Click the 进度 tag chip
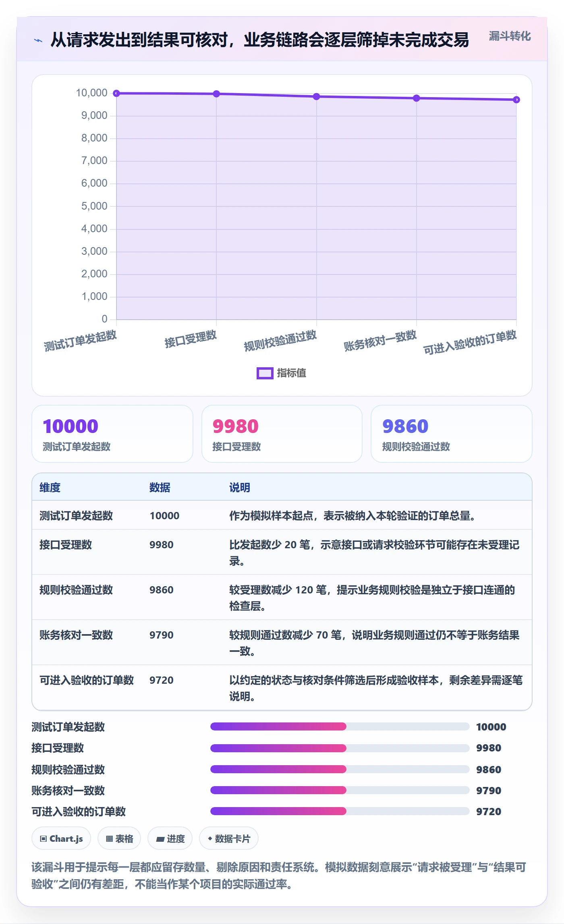The width and height of the screenshot is (564, 924). 170,839
